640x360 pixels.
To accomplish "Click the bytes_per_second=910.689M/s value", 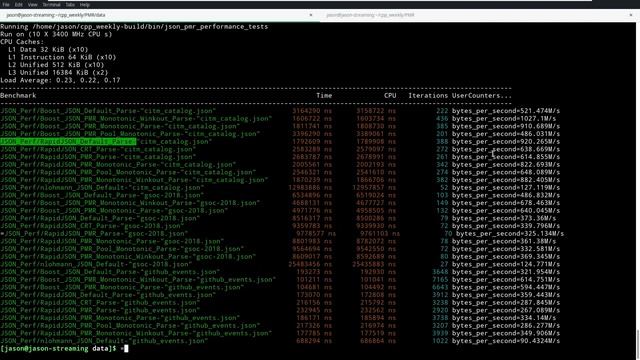I will tap(506, 127).
